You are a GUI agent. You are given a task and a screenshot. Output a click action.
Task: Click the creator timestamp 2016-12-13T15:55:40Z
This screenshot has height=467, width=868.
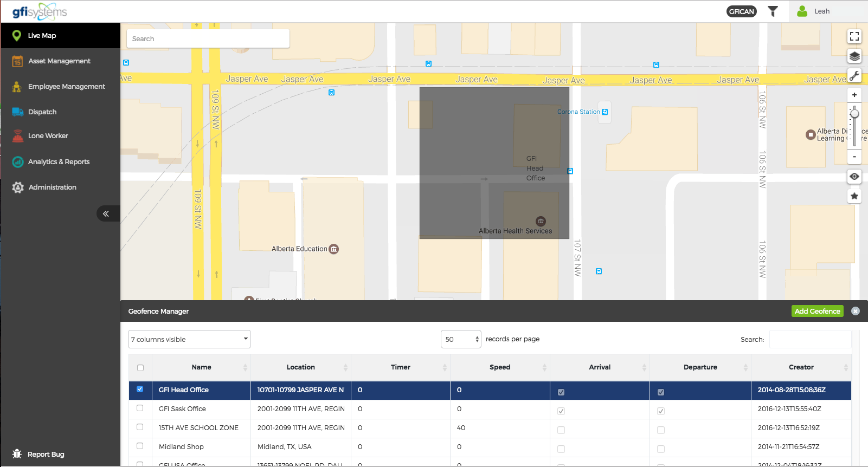[x=789, y=409]
